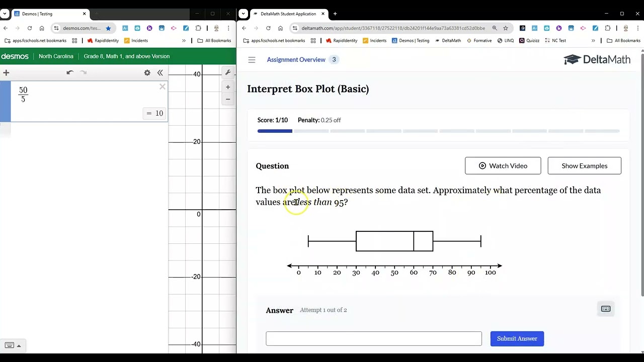Click the Show Examples button

(x=584, y=166)
